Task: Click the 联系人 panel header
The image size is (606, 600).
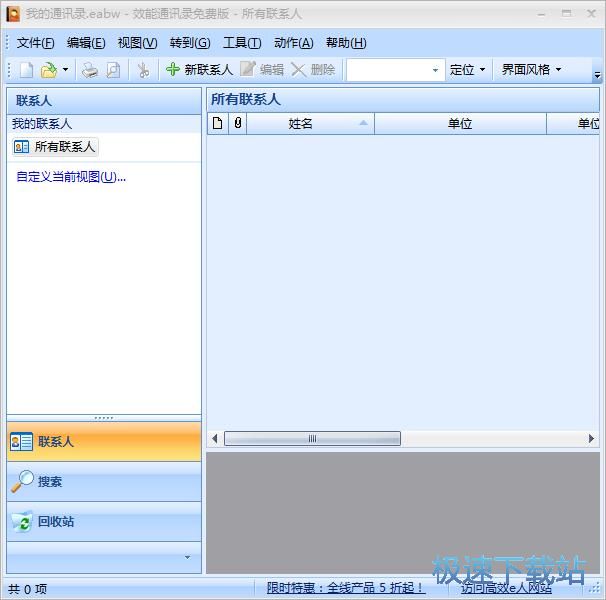Action: tap(104, 101)
